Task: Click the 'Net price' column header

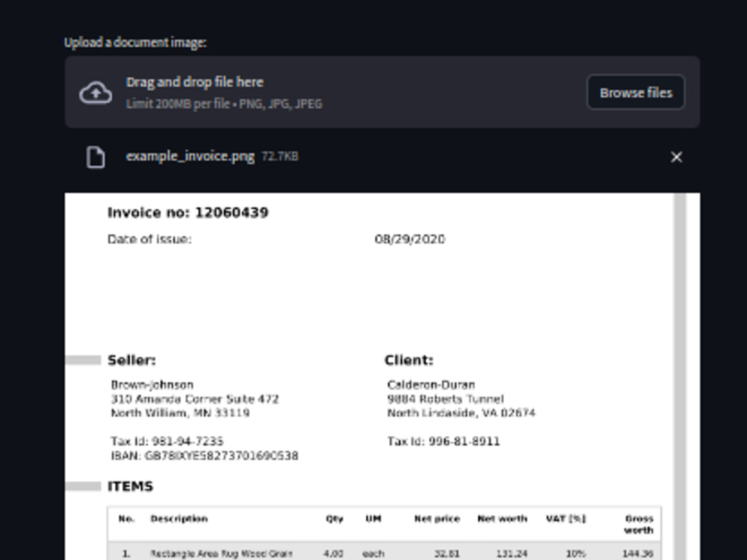Action: tap(437, 519)
